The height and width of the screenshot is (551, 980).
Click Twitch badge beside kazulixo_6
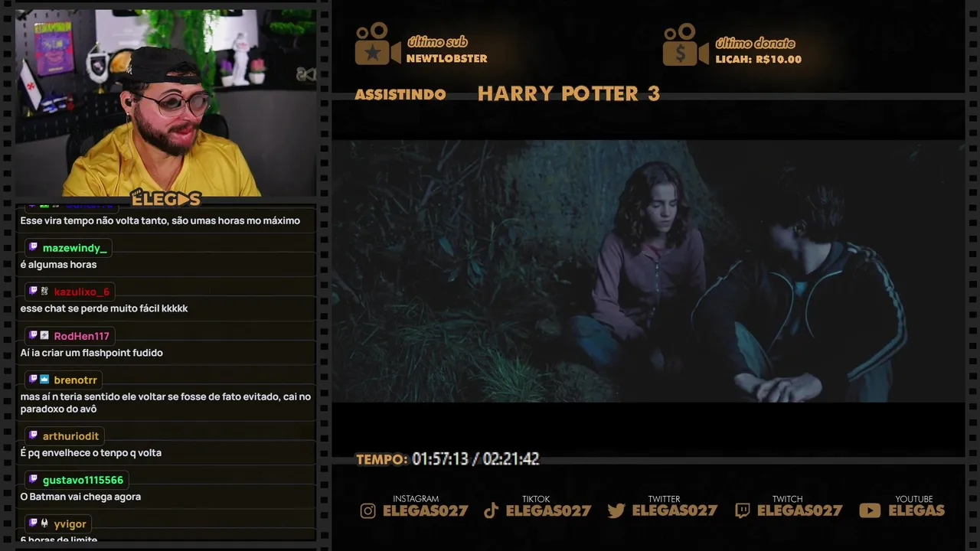tap(33, 291)
